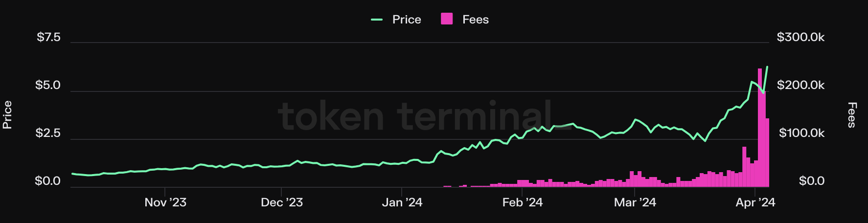This screenshot has width=868, height=223.
Task: Click the vertical Price axis title
Action: (x=7, y=115)
